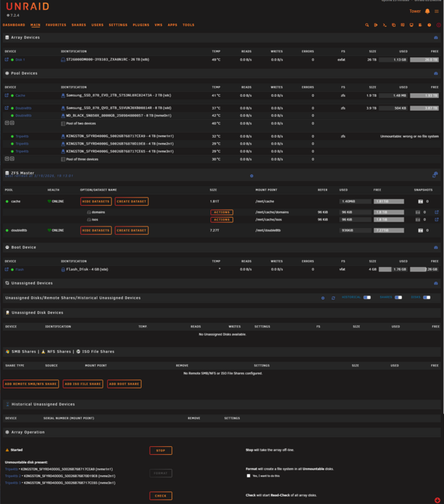
Task: Open Actions dropdown for domains dataset
Action: point(222,212)
